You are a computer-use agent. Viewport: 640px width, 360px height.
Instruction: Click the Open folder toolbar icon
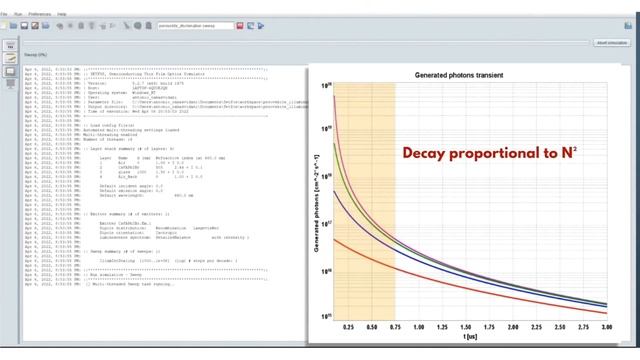click(x=13, y=26)
